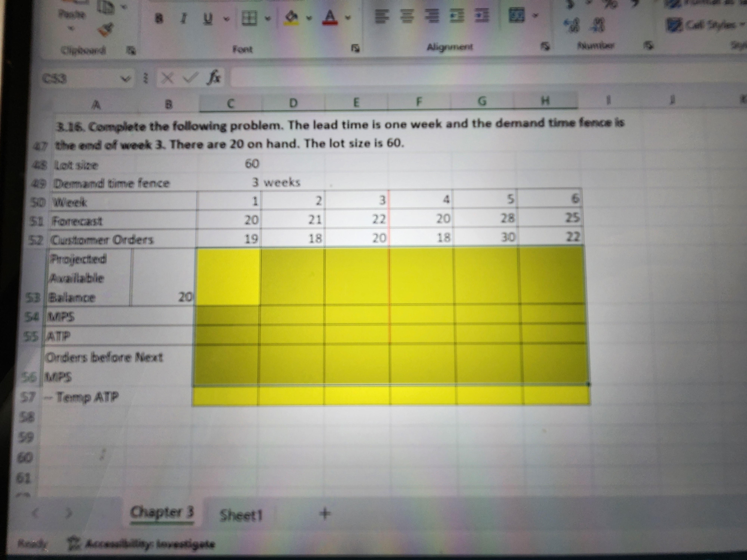Center align text horizontally
This screenshot has width=747, height=560.
click(x=407, y=16)
